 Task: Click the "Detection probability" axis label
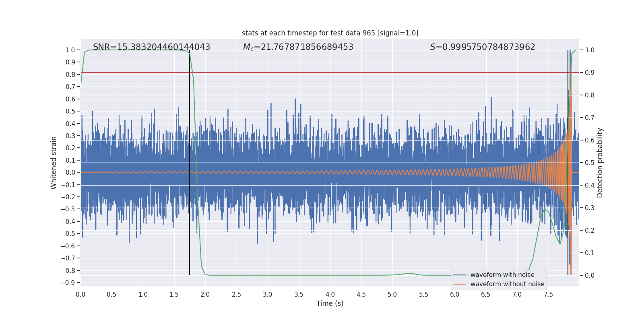pos(600,163)
